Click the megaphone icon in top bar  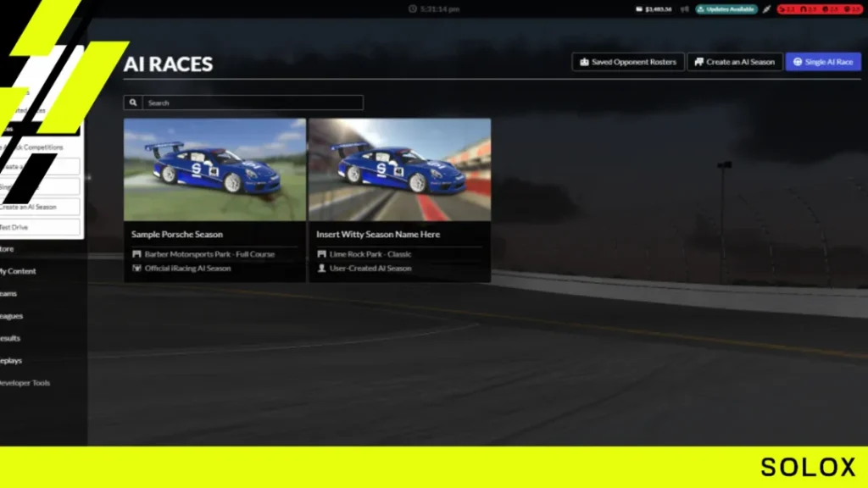684,8
